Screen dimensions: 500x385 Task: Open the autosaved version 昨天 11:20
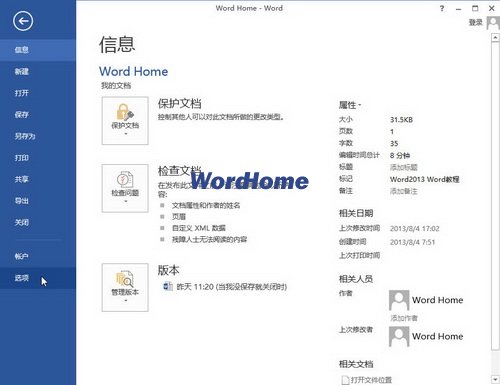(x=232, y=287)
